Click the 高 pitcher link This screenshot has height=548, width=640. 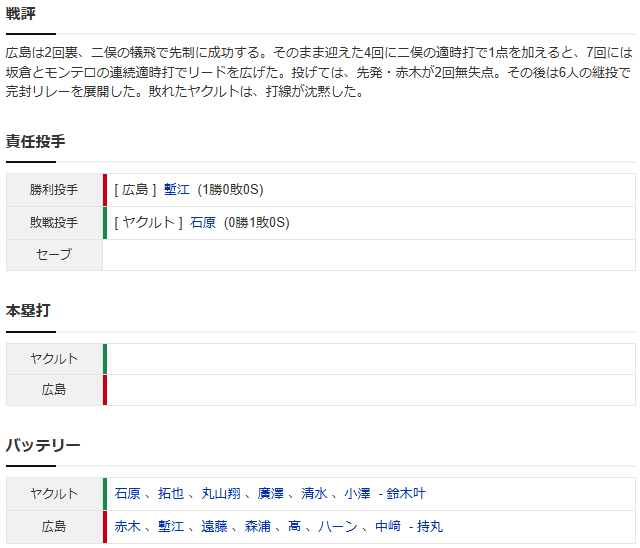295,526
